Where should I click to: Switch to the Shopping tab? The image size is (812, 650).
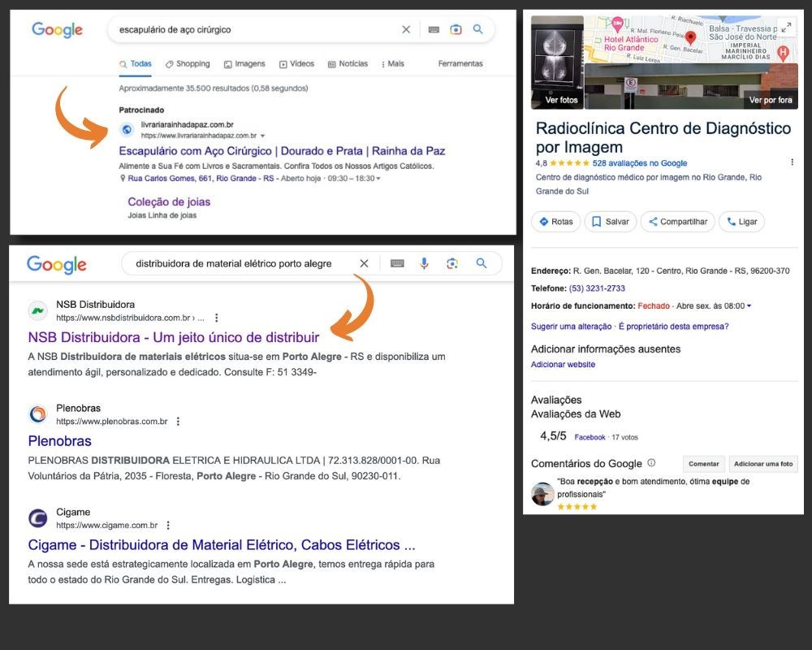coord(188,64)
